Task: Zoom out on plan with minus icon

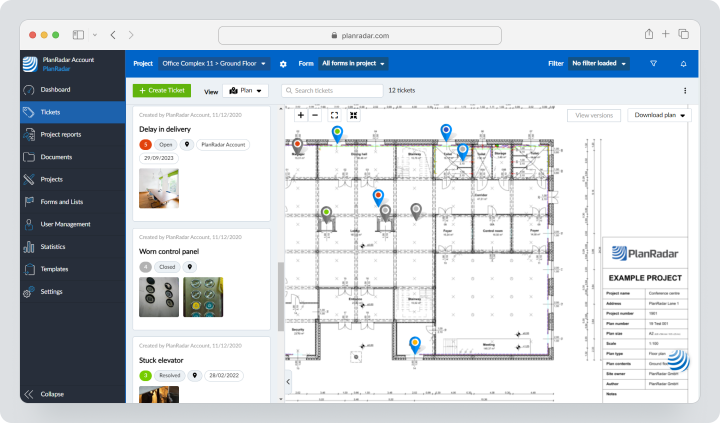Action: coord(315,115)
